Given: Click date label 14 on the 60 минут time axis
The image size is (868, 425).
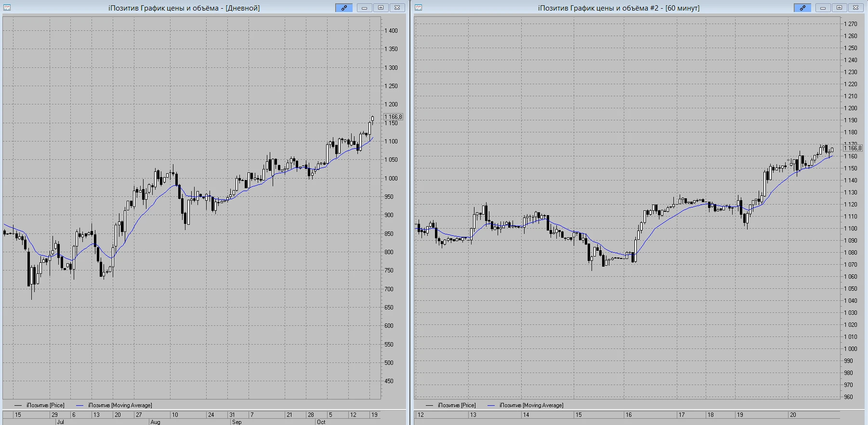Looking at the screenshot, I should click(526, 415).
